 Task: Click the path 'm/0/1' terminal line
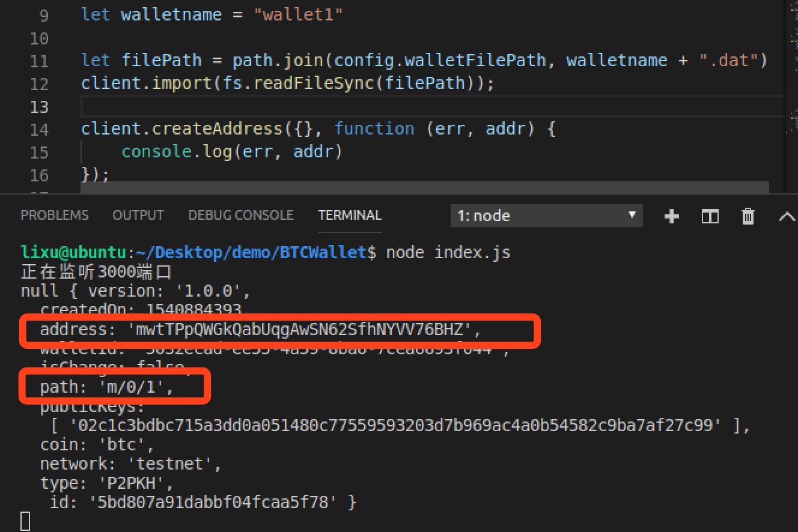[106, 387]
